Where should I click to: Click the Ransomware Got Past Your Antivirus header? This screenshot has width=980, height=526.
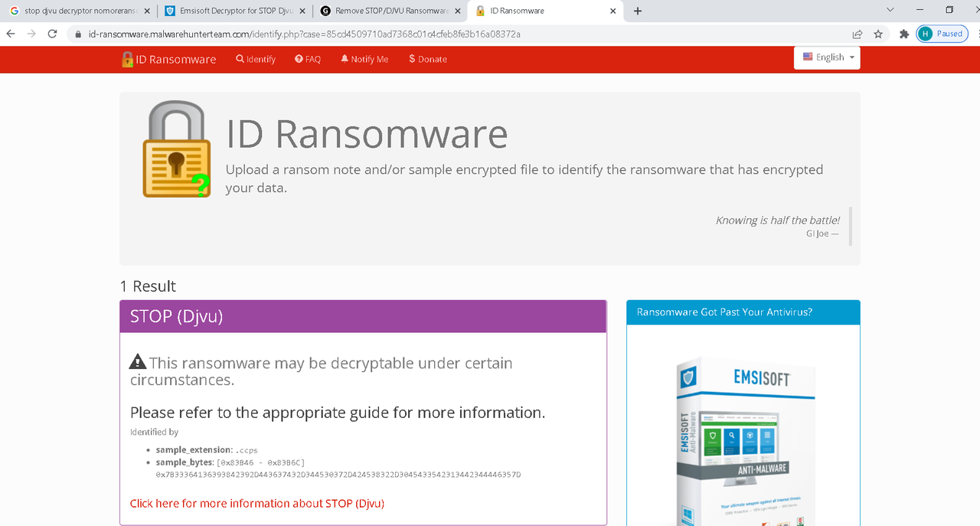743,312
